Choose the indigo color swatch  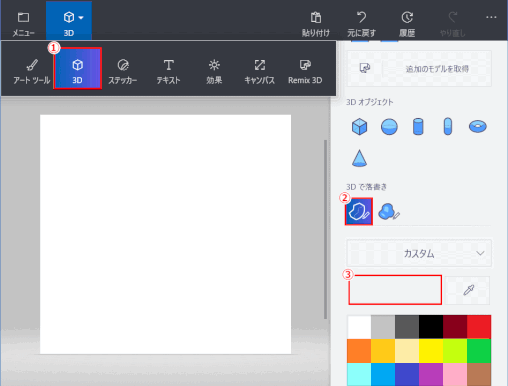(407, 374)
